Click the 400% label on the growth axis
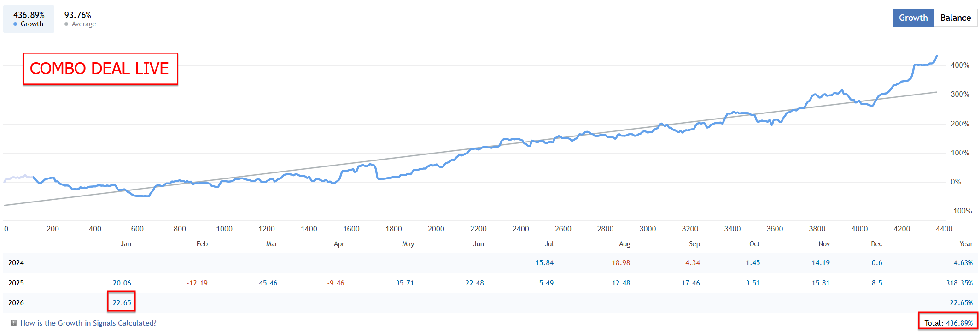Image resolution: width=980 pixels, height=332 pixels. pyautogui.click(x=960, y=65)
